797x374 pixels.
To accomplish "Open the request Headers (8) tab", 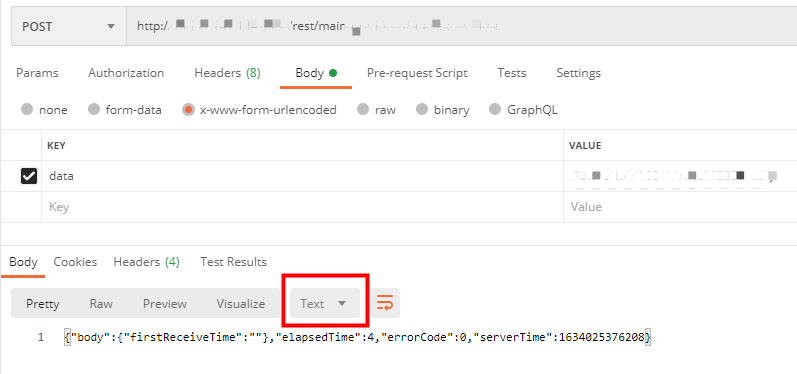I will (x=227, y=73).
